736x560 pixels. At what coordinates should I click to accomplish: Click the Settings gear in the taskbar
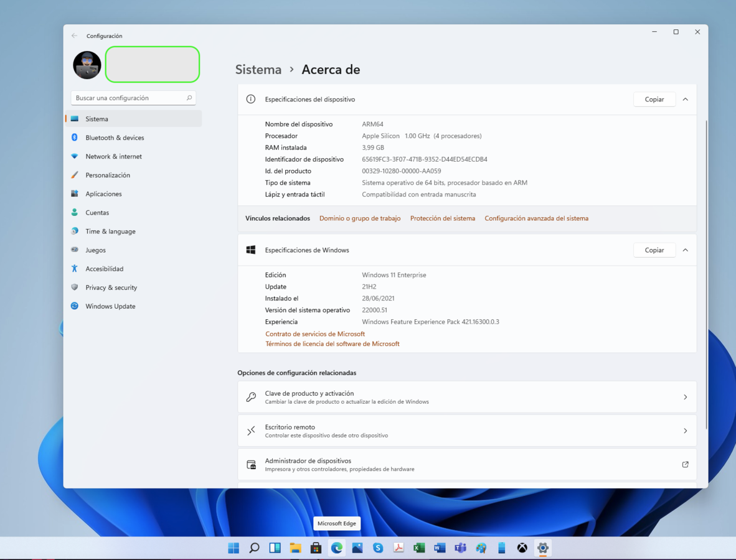[542, 548]
